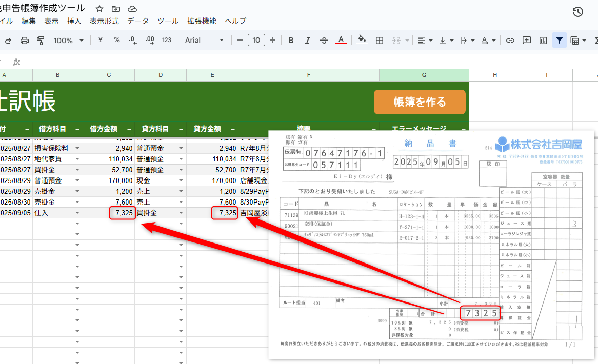This screenshot has width=598, height=364.
Task: Select the paint format tool
Action: pyautogui.click(x=41, y=40)
